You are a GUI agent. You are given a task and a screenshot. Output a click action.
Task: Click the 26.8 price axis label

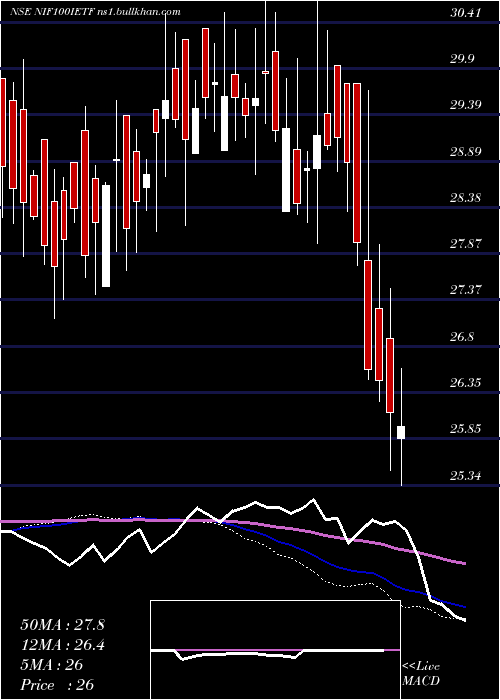463,336
